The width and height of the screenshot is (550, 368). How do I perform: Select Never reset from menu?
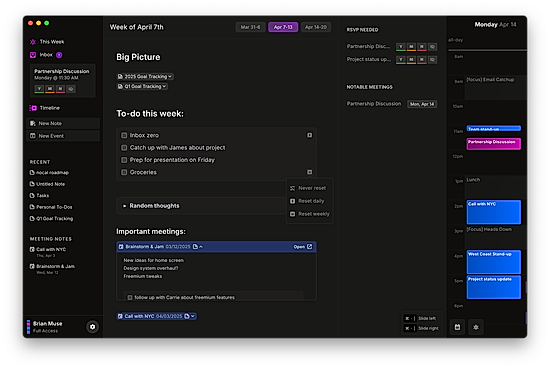click(308, 188)
